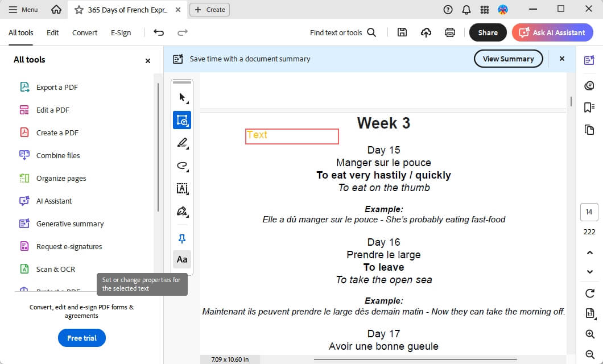The image size is (603, 364).
Task: Click the Home icon
Action: click(x=56, y=10)
